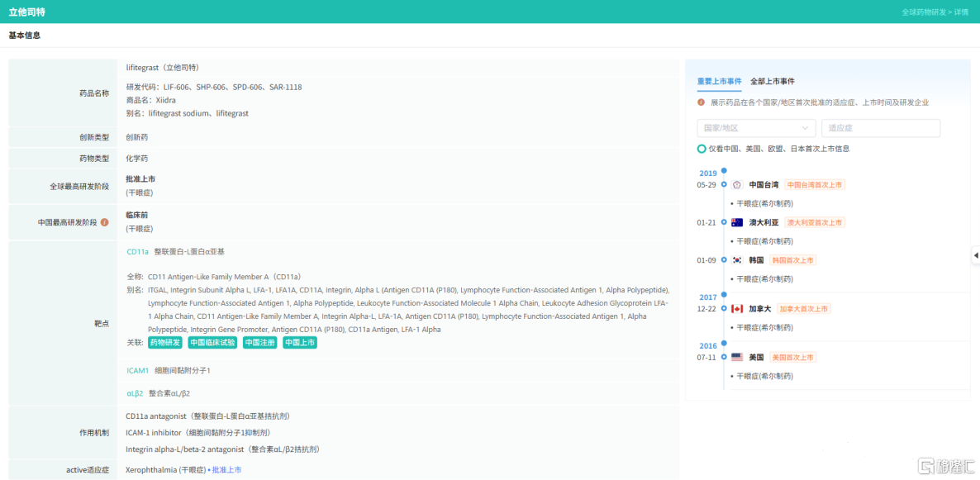Click the 化学药 value

tap(137, 159)
